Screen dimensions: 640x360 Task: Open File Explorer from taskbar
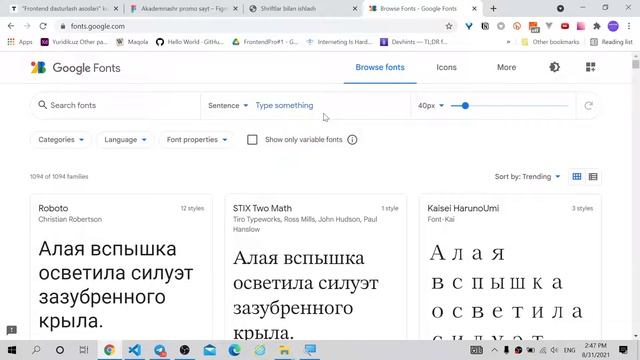click(x=284, y=350)
